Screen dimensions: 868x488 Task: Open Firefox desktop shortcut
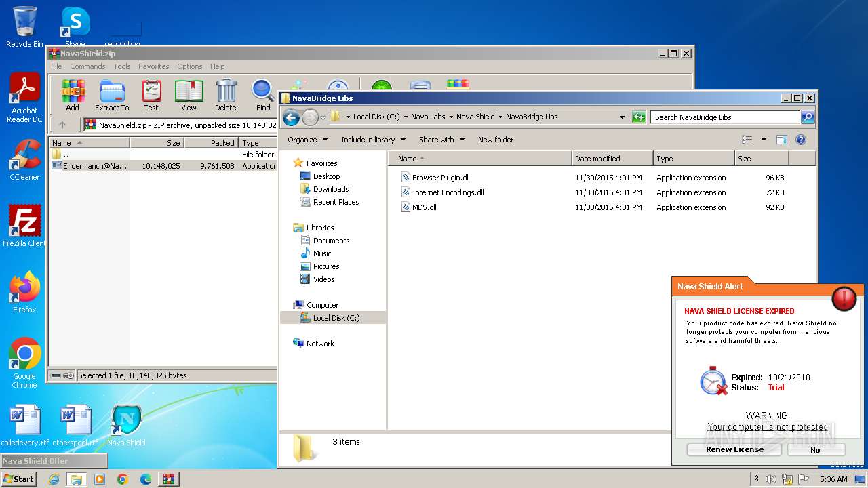pyautogui.click(x=24, y=292)
